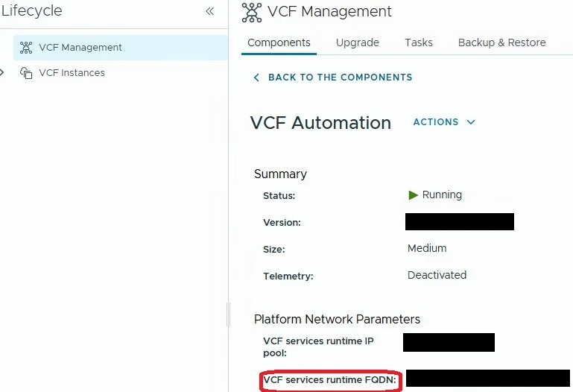The width and height of the screenshot is (573, 392).
Task: Go to Backup & Restore tab
Action: [x=501, y=42]
